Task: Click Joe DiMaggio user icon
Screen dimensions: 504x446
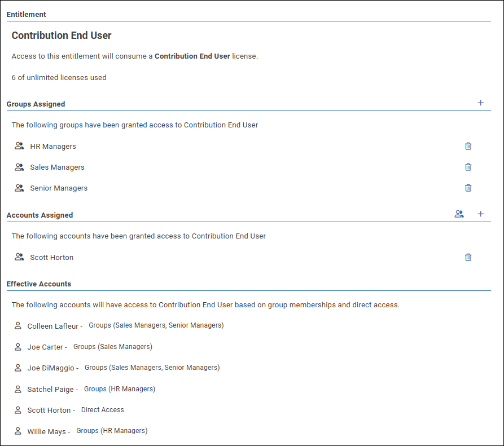Action: [x=17, y=368]
